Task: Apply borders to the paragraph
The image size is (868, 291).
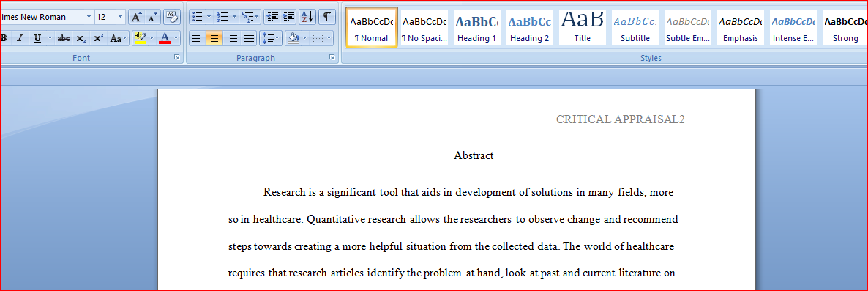Action: [x=318, y=38]
